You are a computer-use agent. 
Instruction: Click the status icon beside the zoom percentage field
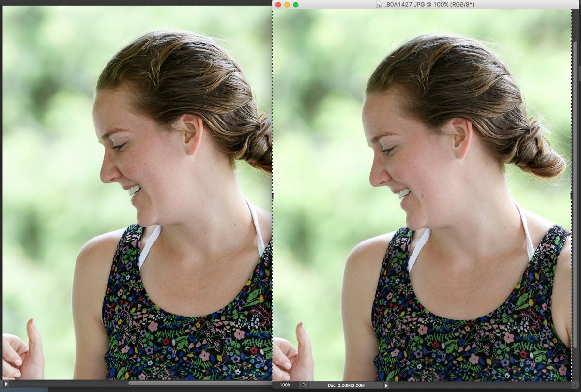click(x=302, y=385)
